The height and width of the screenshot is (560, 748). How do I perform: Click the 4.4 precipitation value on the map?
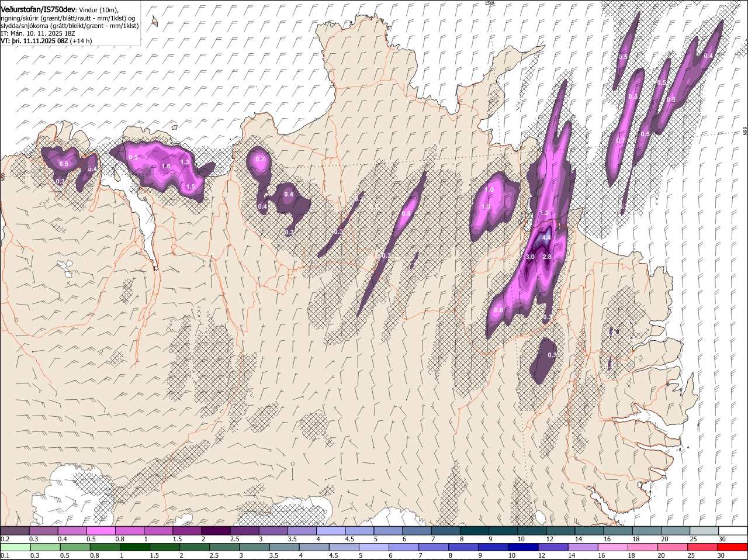click(x=546, y=238)
